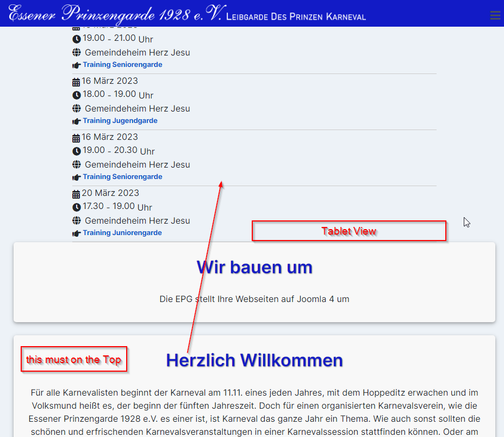Click the clock icon next to 17.30 - 19.00
Screen dimensions: 504x437
click(x=76, y=207)
